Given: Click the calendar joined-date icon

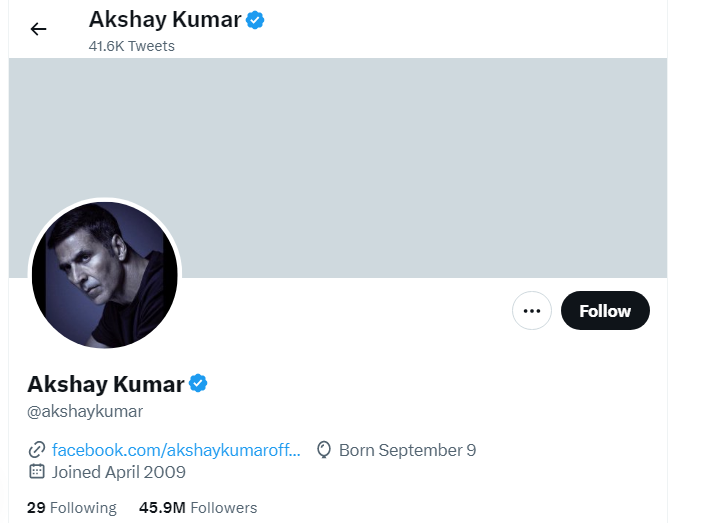Looking at the screenshot, I should [37, 472].
